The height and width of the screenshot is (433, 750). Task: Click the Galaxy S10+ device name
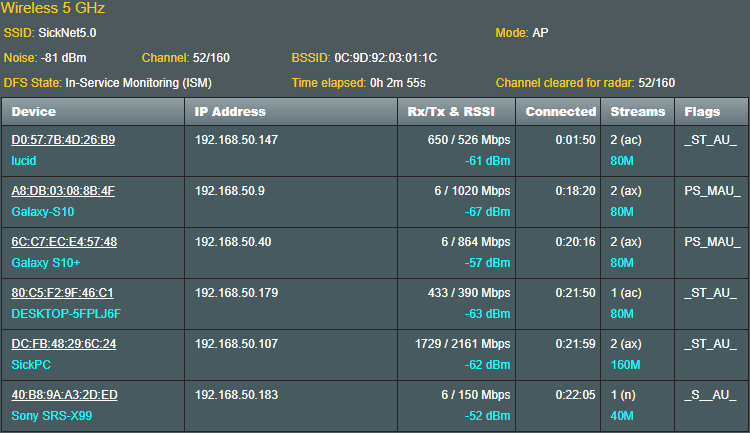tap(46, 263)
